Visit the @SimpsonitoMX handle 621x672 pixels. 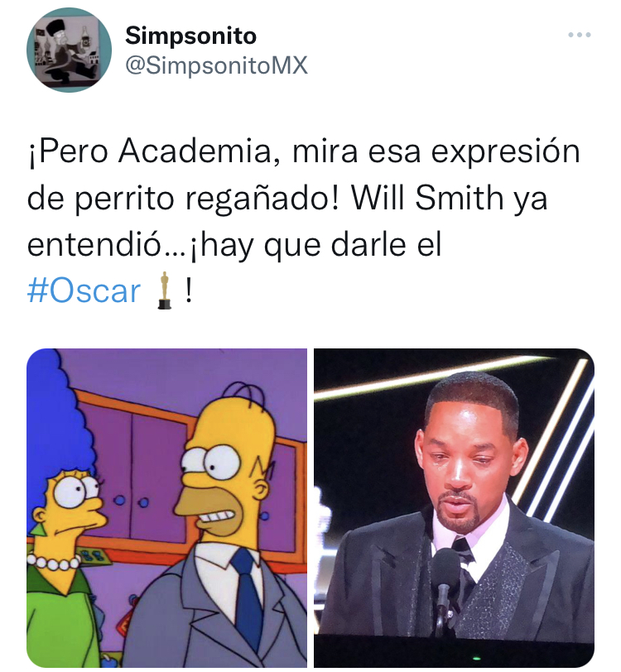[x=216, y=65]
